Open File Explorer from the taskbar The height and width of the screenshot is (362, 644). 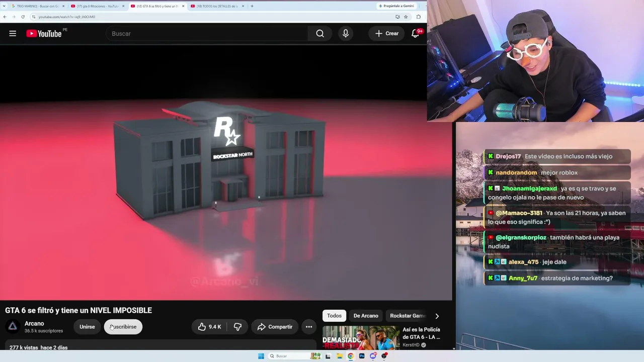tap(340, 356)
